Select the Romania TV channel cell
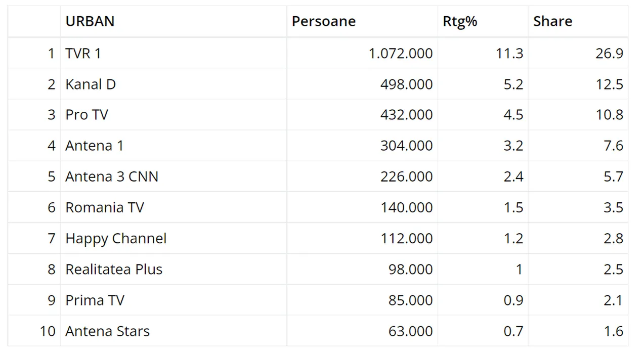The width and height of the screenshot is (644, 354). (x=105, y=207)
